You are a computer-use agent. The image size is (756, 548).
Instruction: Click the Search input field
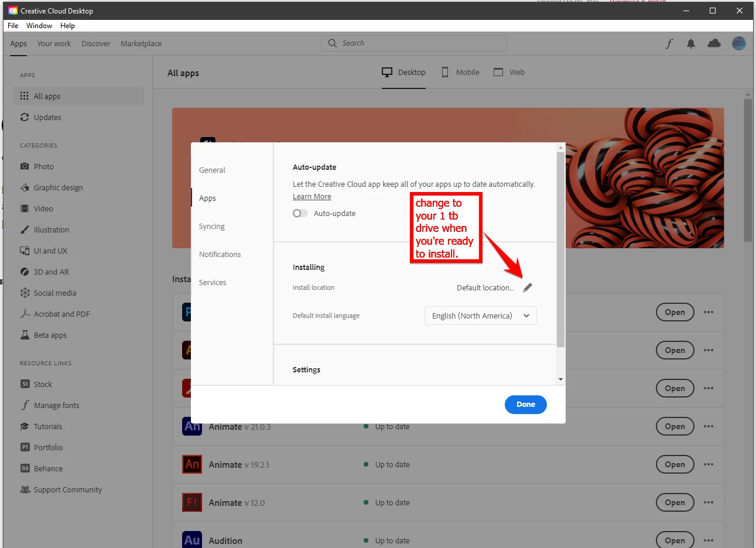click(x=413, y=43)
